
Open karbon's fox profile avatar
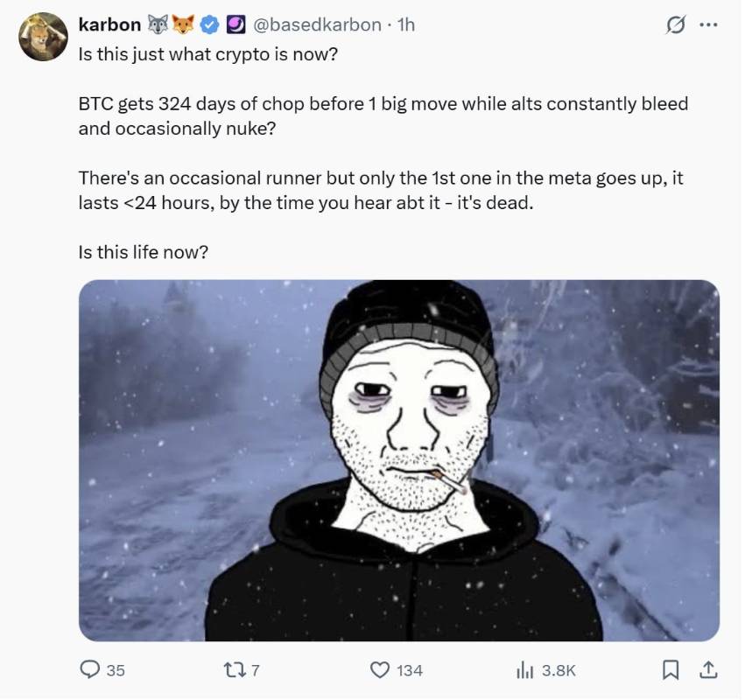[44, 38]
